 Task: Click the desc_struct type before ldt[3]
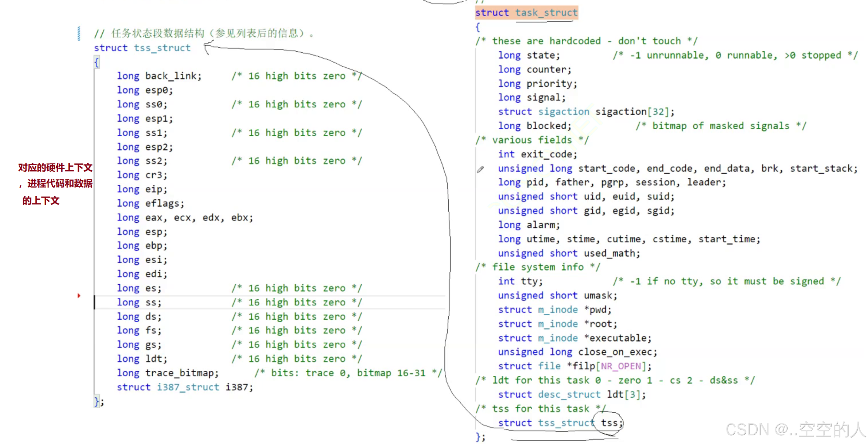click(x=569, y=395)
